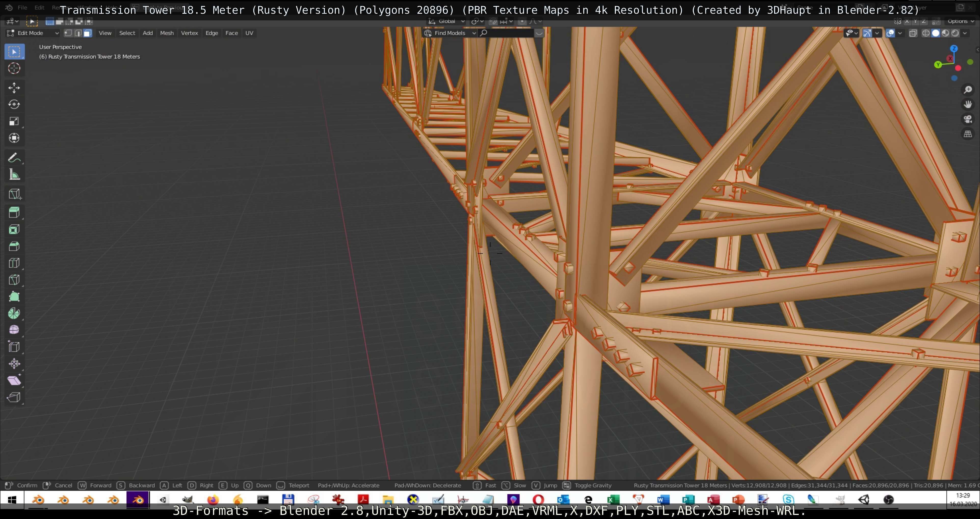980x519 pixels.
Task: Activate the Add Cube tool
Action: pos(15,194)
